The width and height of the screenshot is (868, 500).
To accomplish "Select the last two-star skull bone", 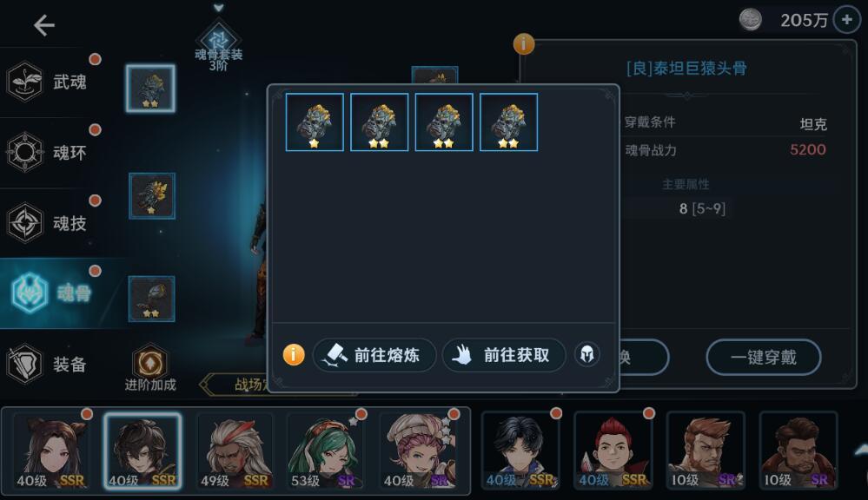I will point(508,122).
